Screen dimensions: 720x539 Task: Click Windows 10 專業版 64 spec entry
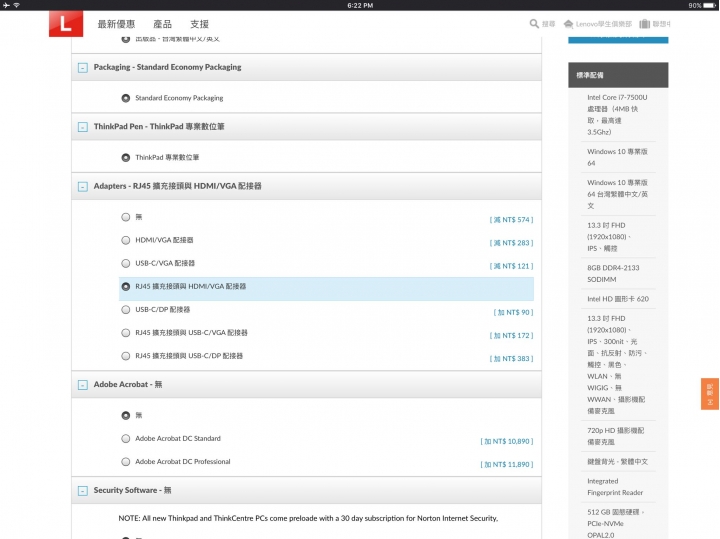pyautogui.click(x=617, y=157)
